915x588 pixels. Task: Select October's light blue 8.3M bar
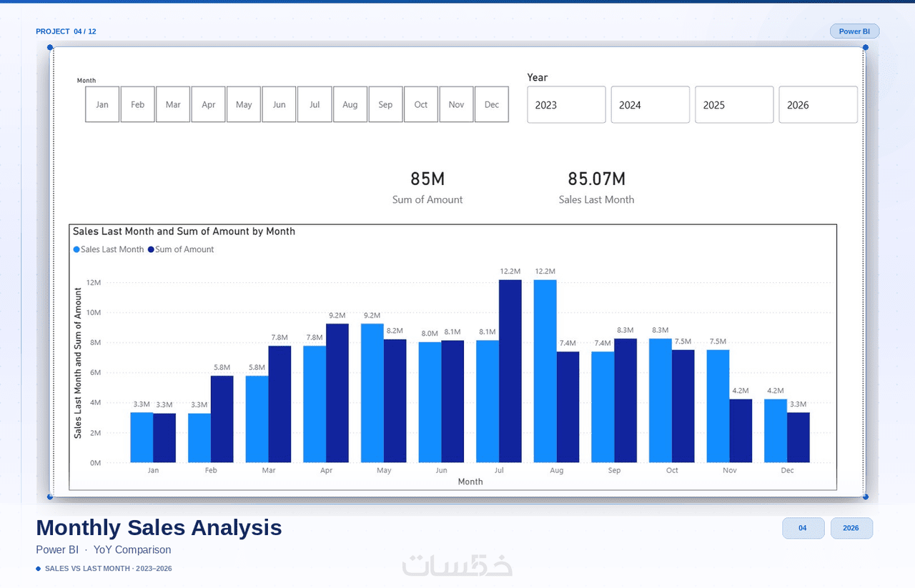coord(661,400)
